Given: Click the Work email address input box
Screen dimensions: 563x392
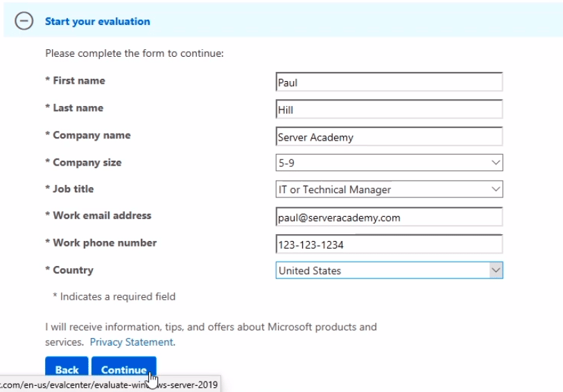Looking at the screenshot, I should click(x=388, y=217).
